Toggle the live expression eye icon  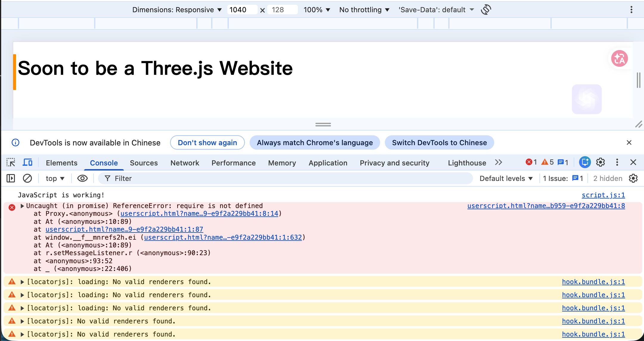click(83, 178)
